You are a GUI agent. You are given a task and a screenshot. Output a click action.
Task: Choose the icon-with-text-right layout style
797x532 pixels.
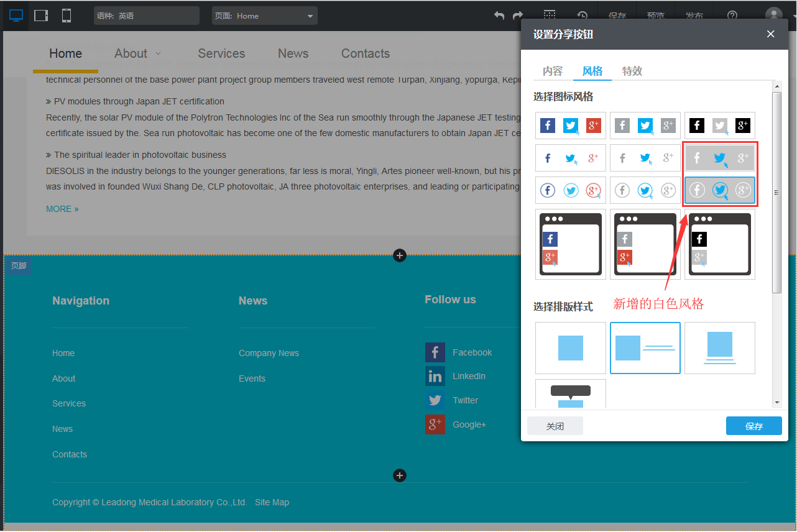click(645, 348)
